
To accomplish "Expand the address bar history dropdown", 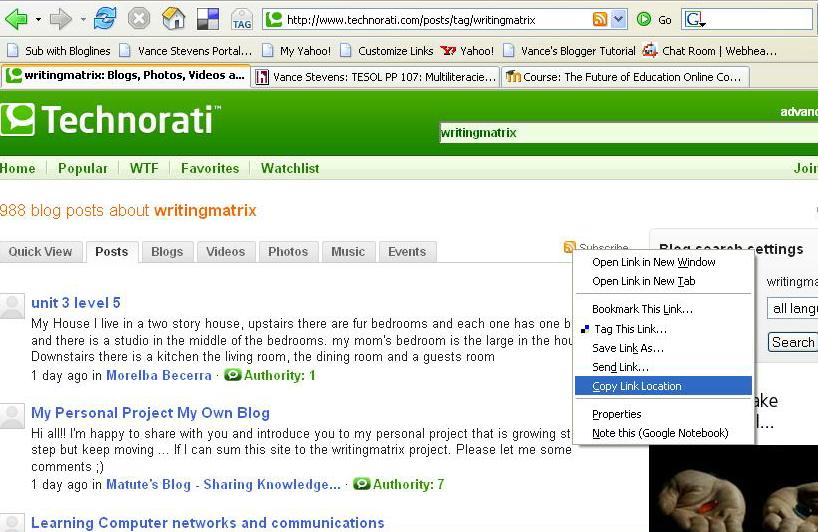I will pos(618,20).
